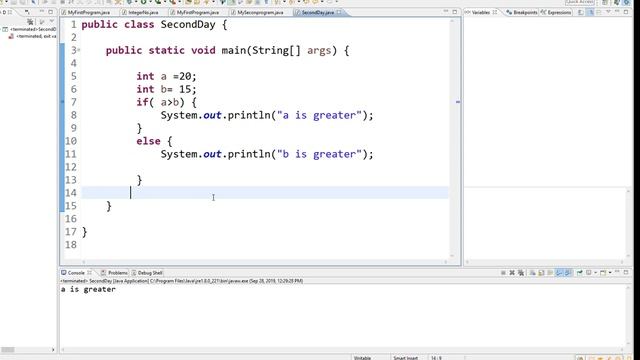Viewport: 640px width, 360px height.
Task: Toggle Word Wrap in Console toolbar
Action: click(550, 273)
